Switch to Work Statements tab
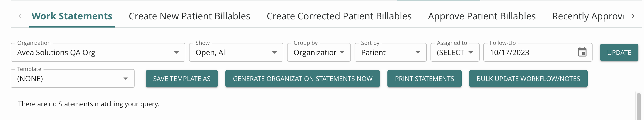 72,16
